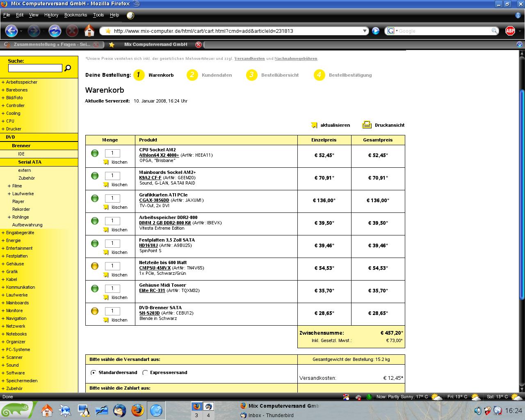This screenshot has width=525, height=420.
Task: Click löschen icon for HD161HJ
Action: coord(106,252)
